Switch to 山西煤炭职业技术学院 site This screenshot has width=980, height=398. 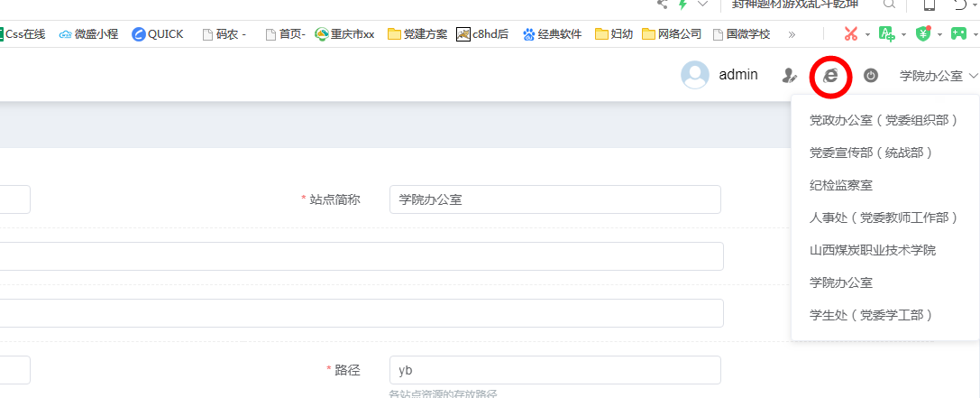(873, 250)
